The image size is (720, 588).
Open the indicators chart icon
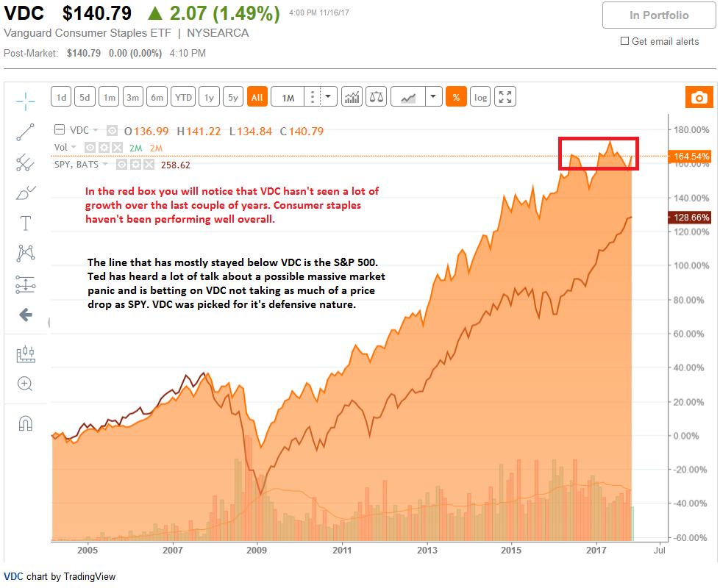(x=352, y=97)
